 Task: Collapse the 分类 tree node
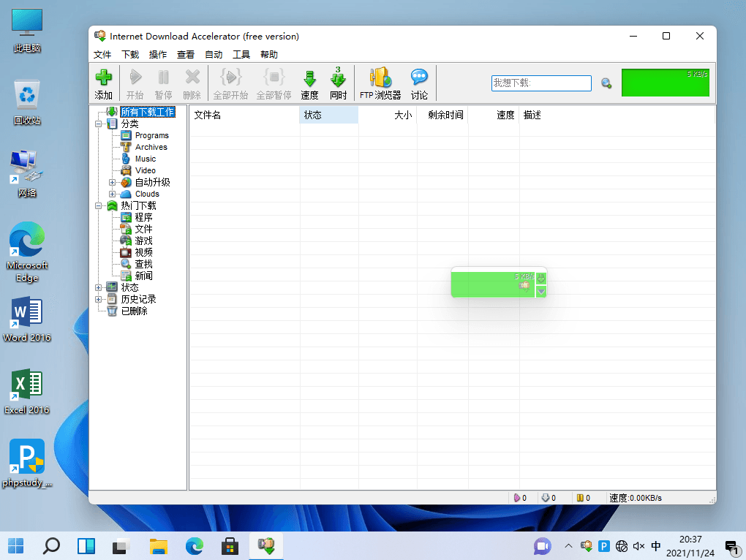click(x=98, y=124)
